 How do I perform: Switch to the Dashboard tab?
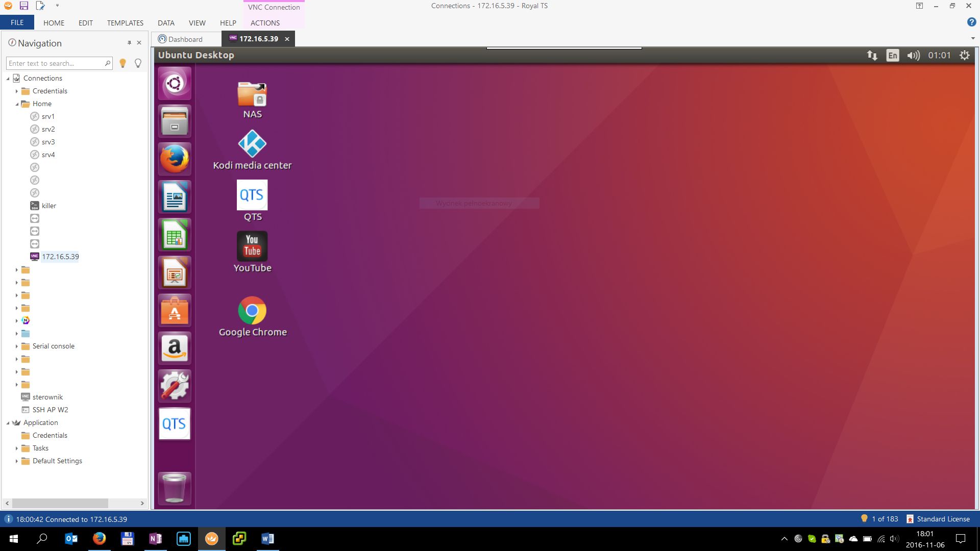pos(186,39)
